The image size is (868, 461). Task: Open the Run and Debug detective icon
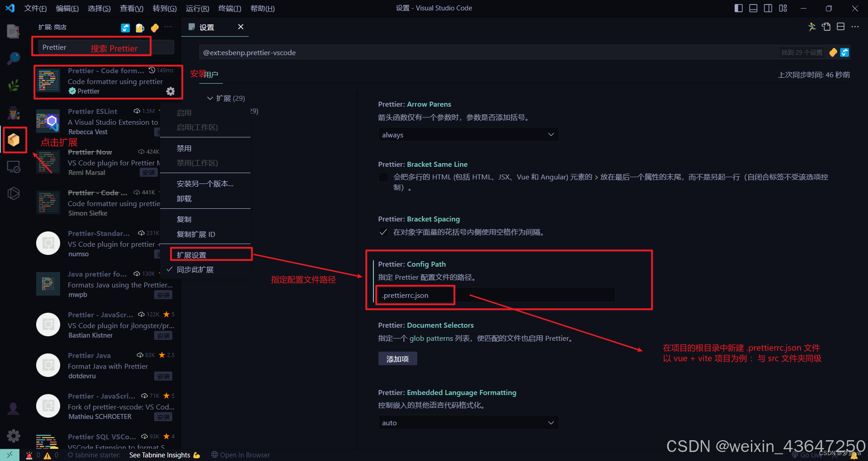coord(13,113)
